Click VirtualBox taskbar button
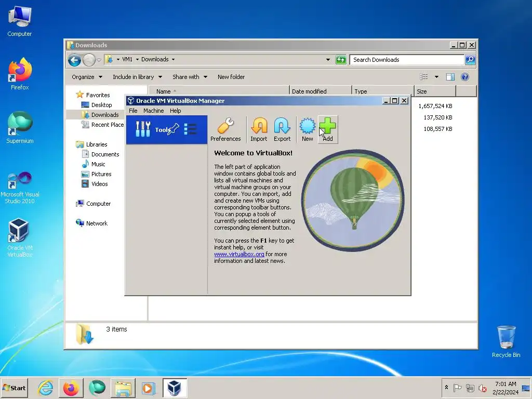This screenshot has width=532, height=399. pos(175,388)
